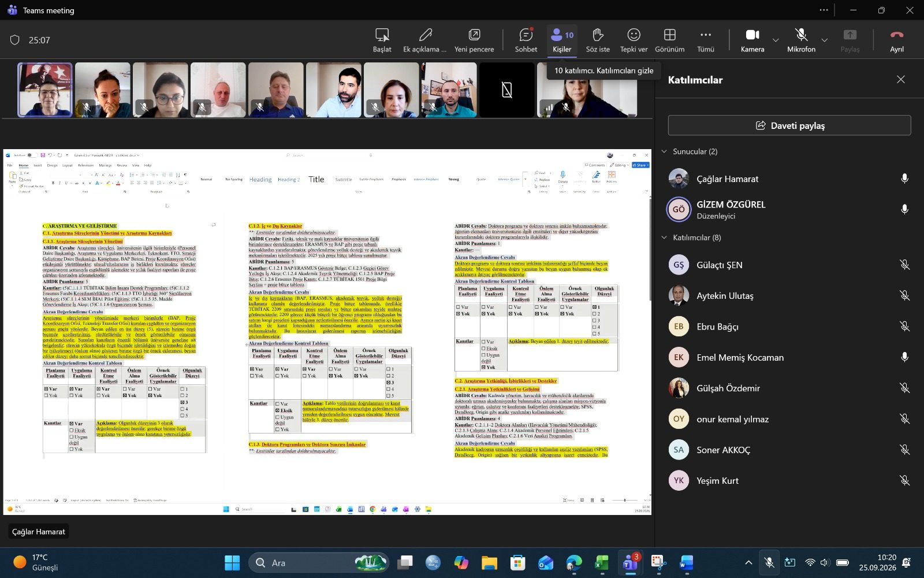Open the microphone options dropdown arrow
924x578 pixels.
tap(825, 40)
